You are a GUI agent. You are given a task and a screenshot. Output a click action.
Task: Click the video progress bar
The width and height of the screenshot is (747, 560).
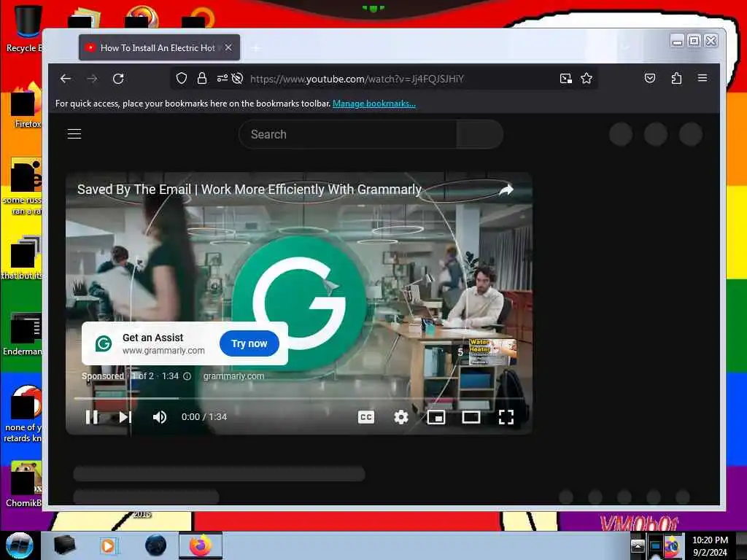click(x=298, y=398)
